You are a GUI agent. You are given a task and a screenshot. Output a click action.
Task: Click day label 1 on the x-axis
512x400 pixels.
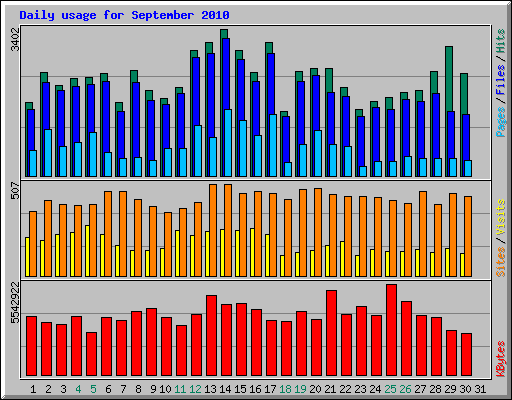pyautogui.click(x=33, y=389)
